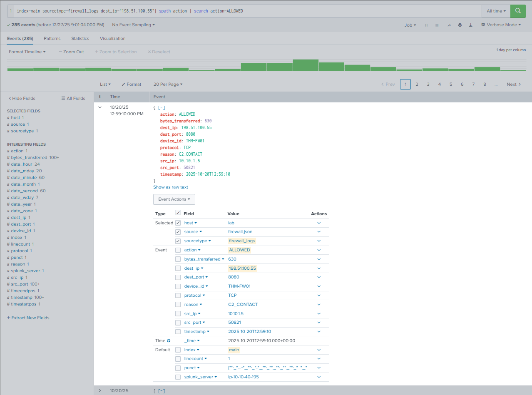Click the share job arrow icon

[449, 25]
